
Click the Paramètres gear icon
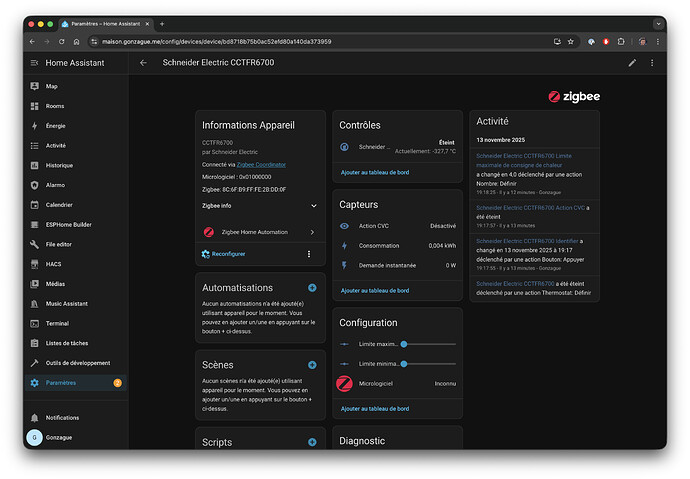35,383
